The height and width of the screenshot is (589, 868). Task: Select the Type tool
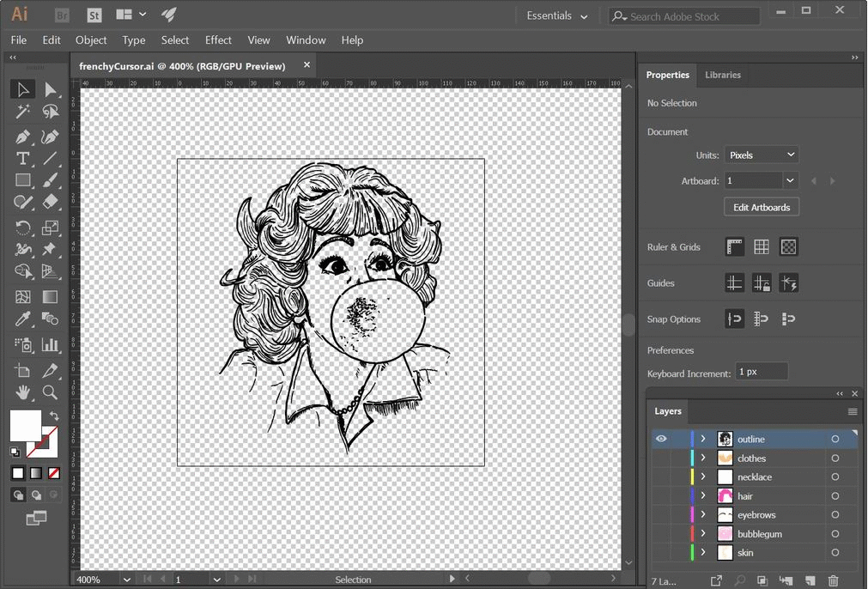pos(21,158)
